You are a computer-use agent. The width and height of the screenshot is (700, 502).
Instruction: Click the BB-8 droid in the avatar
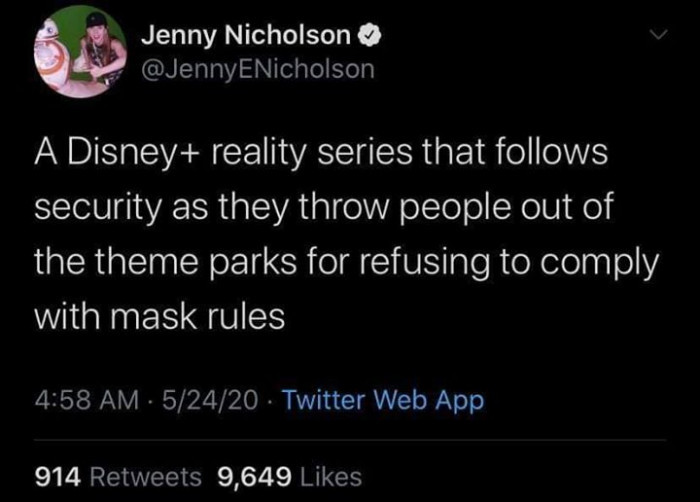pyautogui.click(x=50, y=62)
